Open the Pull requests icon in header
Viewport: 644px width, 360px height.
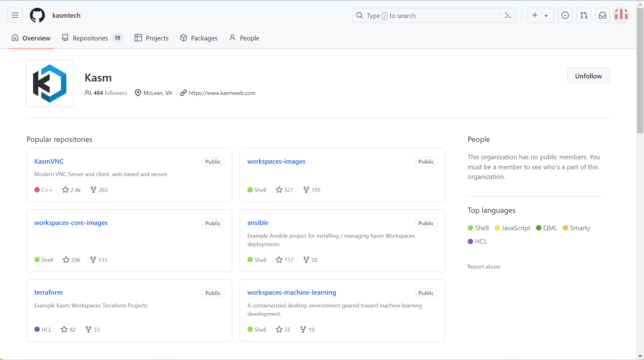[x=584, y=15]
